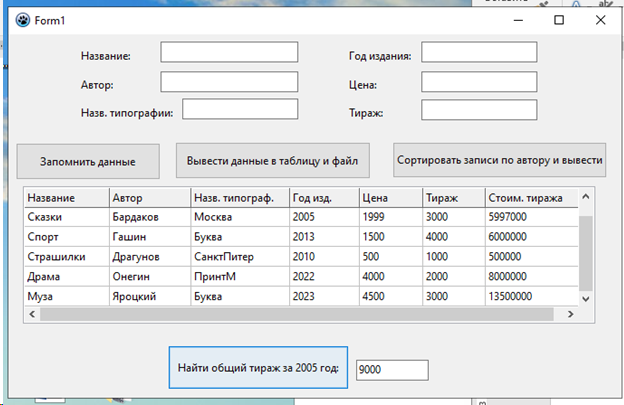The image size is (624, 405).
Task: Click the result field showing 9000
Action: pos(391,370)
